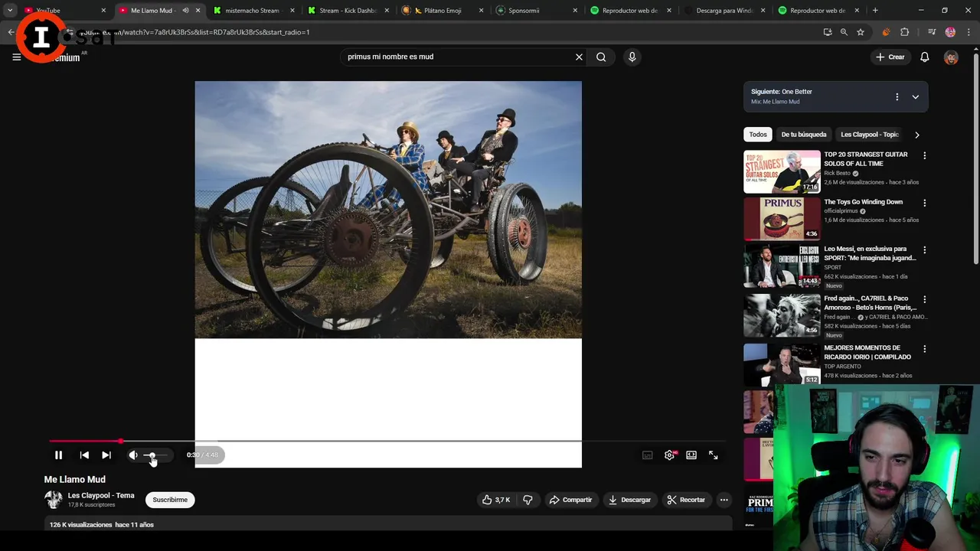
Task: Skip to the next video
Action: (x=106, y=455)
